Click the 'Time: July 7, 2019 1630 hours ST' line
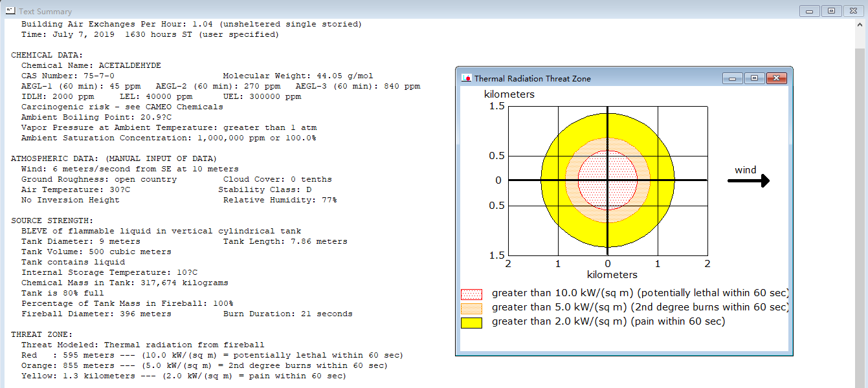Screen dimensions: 868x388 [x=150, y=34]
